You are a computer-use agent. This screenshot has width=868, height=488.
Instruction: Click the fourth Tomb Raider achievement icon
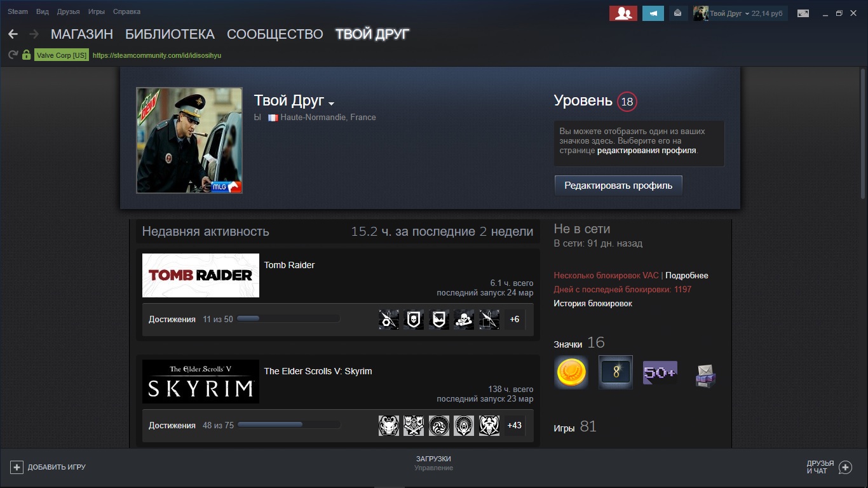464,320
